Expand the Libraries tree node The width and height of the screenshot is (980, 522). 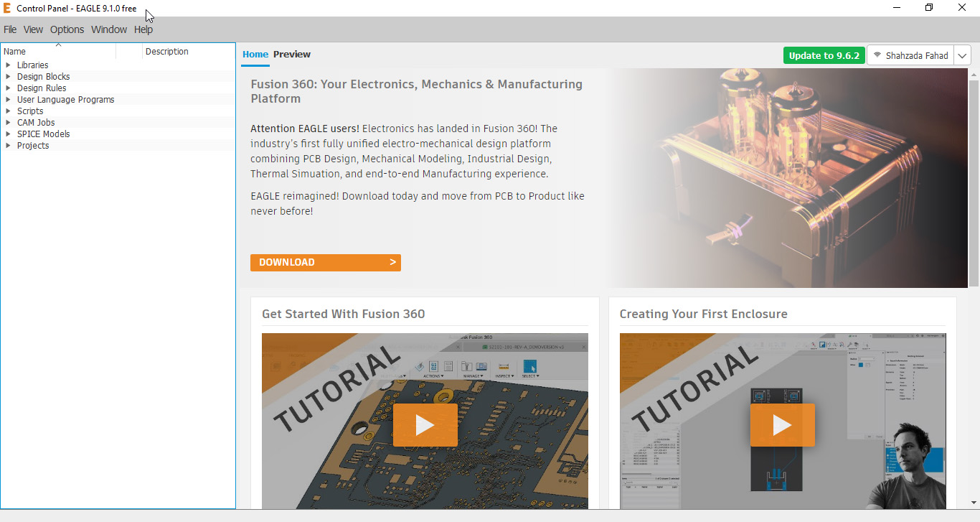pos(8,65)
